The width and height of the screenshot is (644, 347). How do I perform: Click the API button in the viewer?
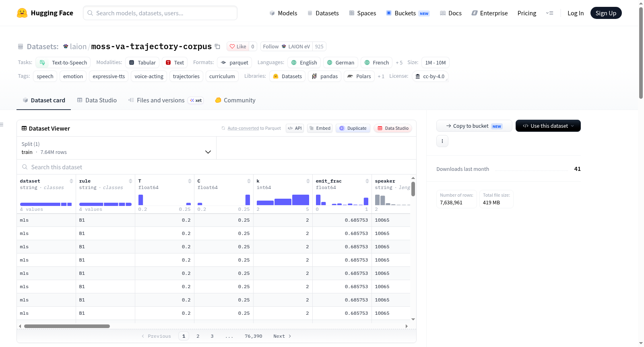point(295,128)
